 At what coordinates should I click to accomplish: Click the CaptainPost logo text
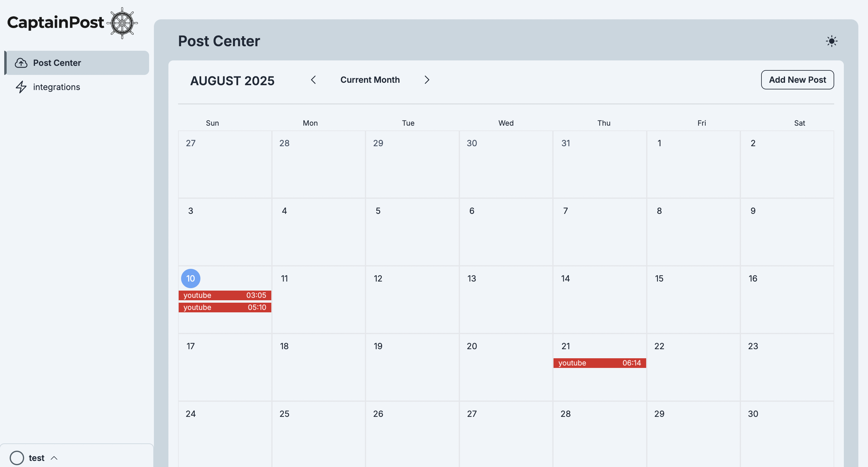(x=56, y=22)
